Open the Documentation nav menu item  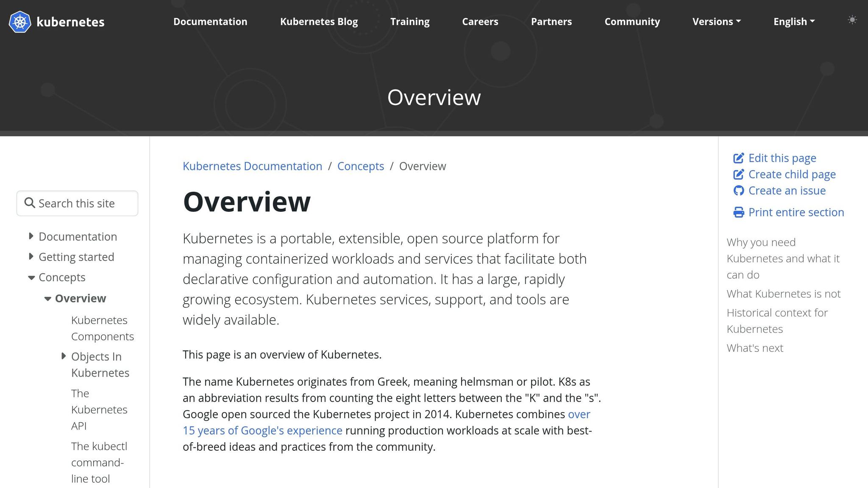(210, 22)
